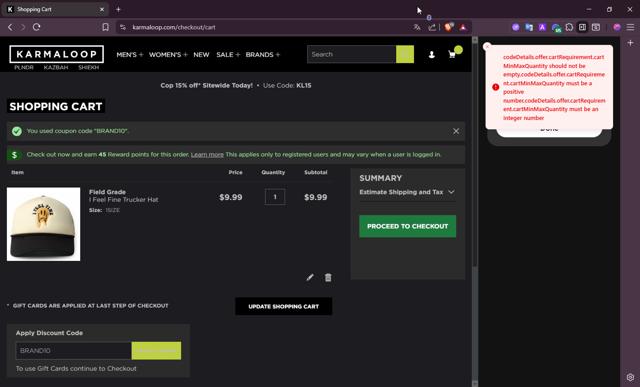Toggle the browser sidebar panel icon
The height and width of the screenshot is (387, 640).
pyautogui.click(x=582, y=27)
